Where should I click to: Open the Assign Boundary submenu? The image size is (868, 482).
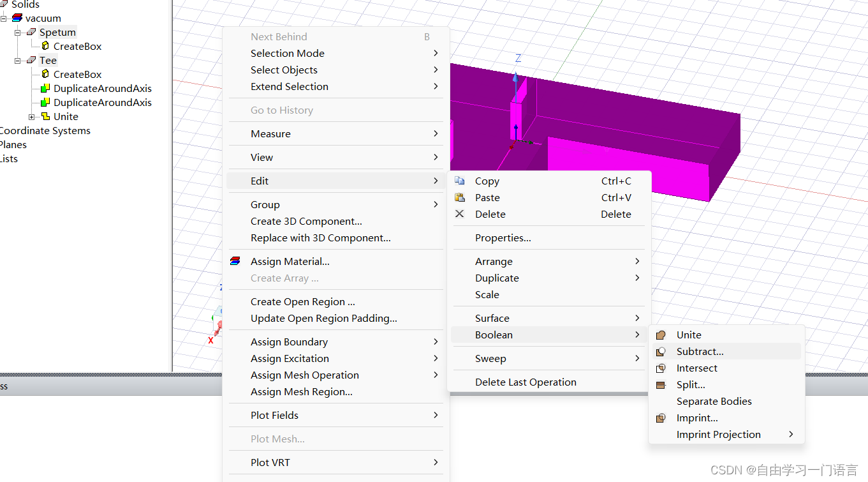pyautogui.click(x=336, y=342)
